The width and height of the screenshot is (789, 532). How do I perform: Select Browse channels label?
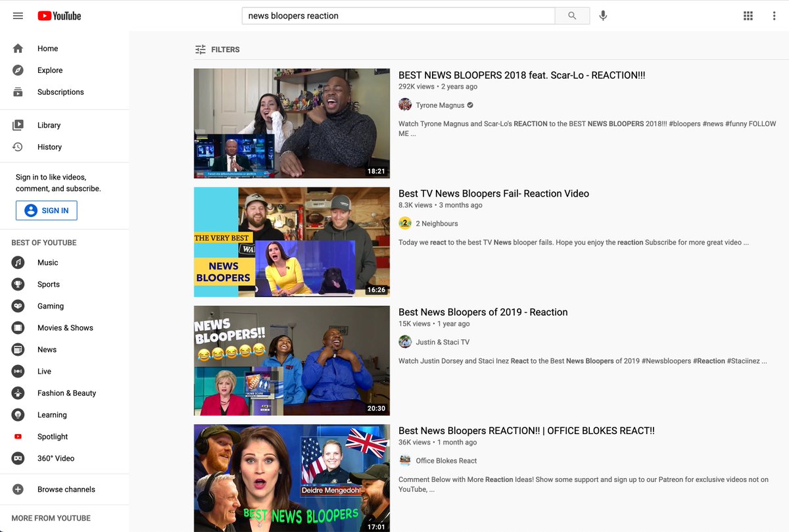[66, 489]
